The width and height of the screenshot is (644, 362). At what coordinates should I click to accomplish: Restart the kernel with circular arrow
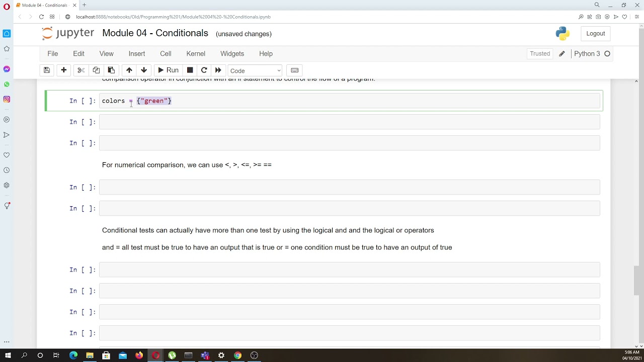[204, 70]
